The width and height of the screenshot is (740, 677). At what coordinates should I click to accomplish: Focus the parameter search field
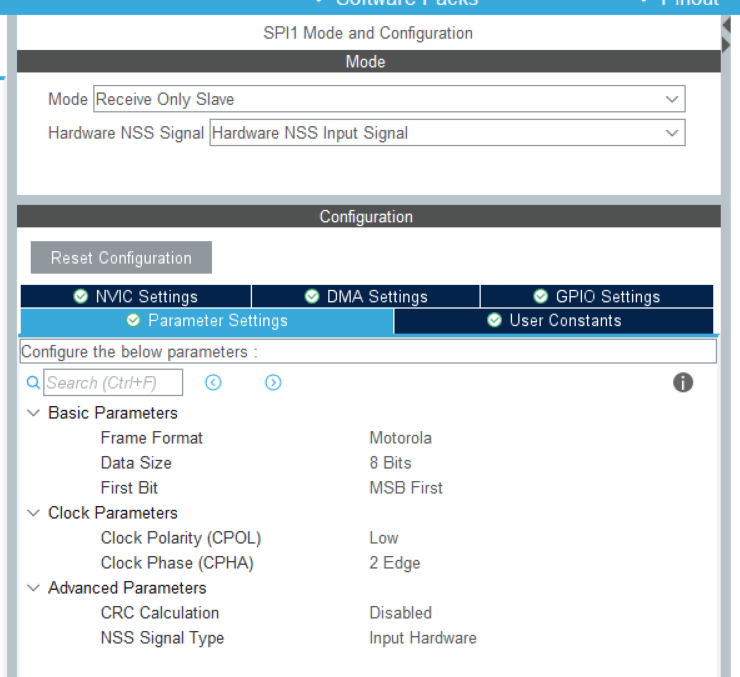(x=114, y=383)
